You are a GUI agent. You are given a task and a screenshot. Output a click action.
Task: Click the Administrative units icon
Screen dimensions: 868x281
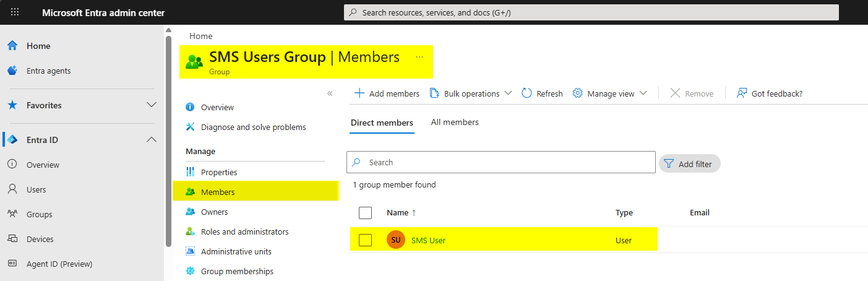click(x=191, y=251)
